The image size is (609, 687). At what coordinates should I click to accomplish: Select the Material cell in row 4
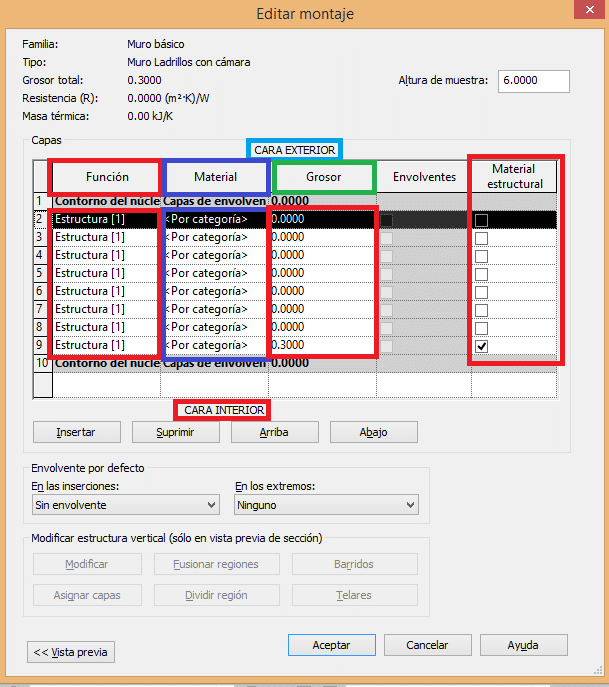click(215, 256)
